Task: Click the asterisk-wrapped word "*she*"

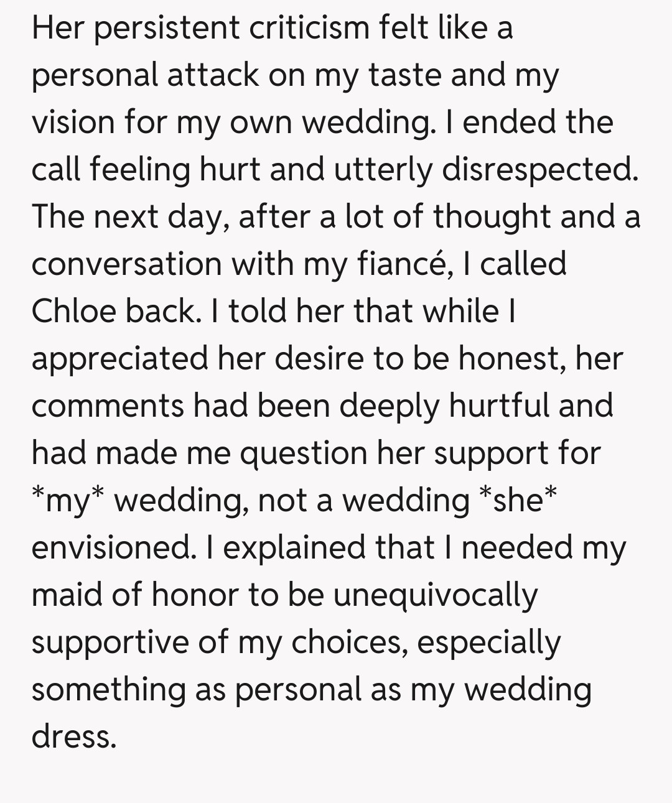Action: [517, 500]
